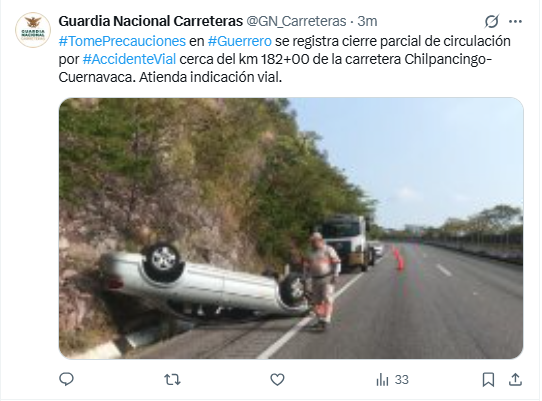The image size is (542, 401).
Task: Like the post with the heart icon
Action: point(277,380)
